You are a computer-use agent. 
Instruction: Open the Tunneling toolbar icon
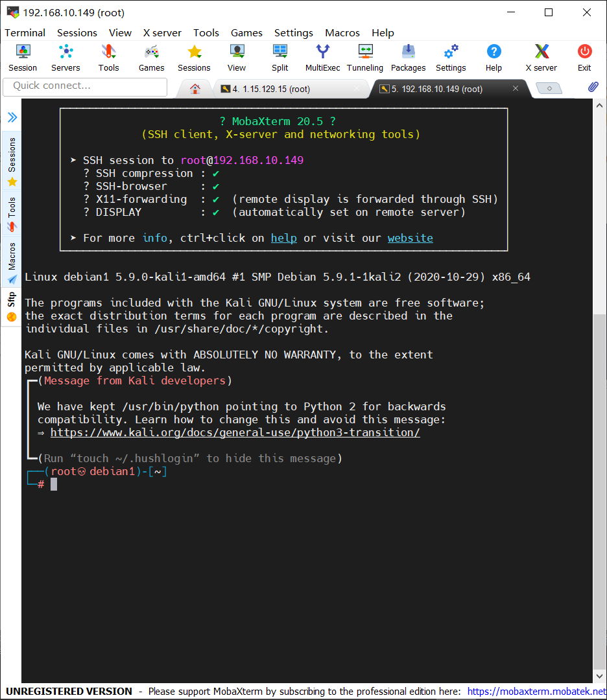[365, 58]
